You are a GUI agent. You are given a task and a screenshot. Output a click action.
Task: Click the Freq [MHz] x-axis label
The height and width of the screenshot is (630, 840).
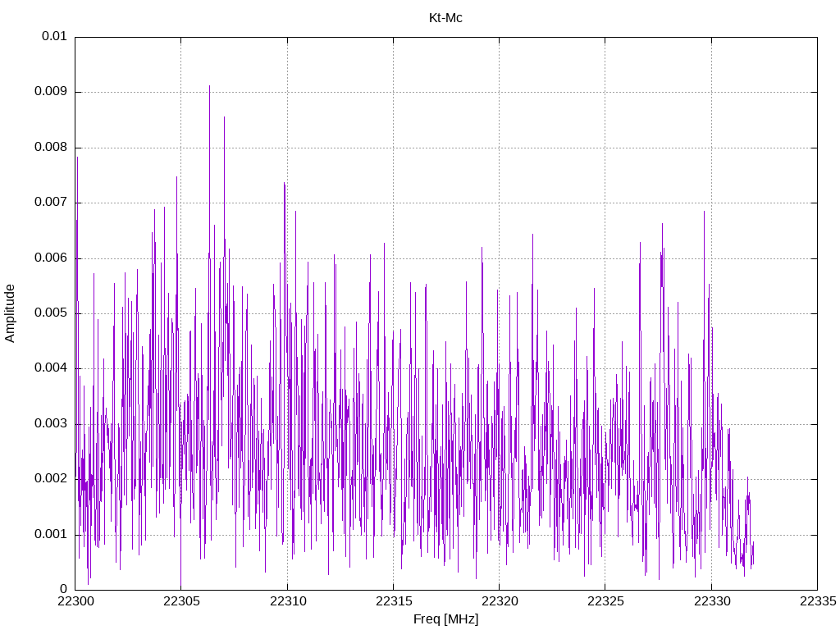445,619
